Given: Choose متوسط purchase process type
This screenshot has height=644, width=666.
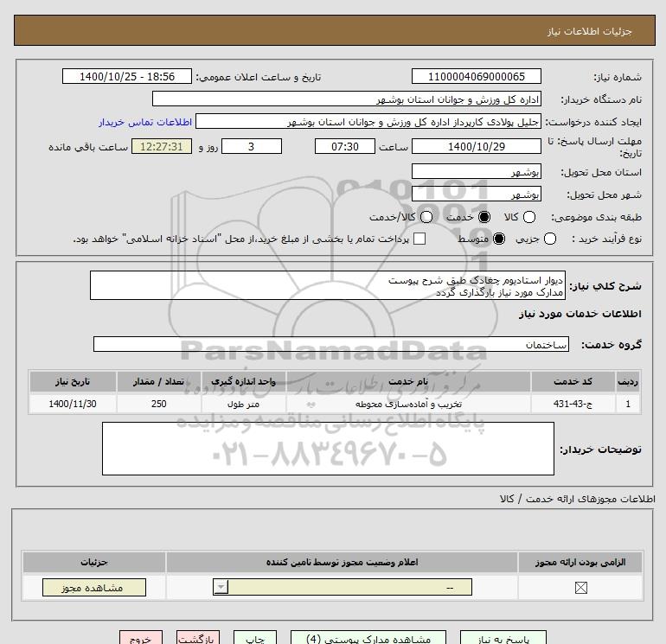Looking at the screenshot, I should pyautogui.click(x=499, y=239).
